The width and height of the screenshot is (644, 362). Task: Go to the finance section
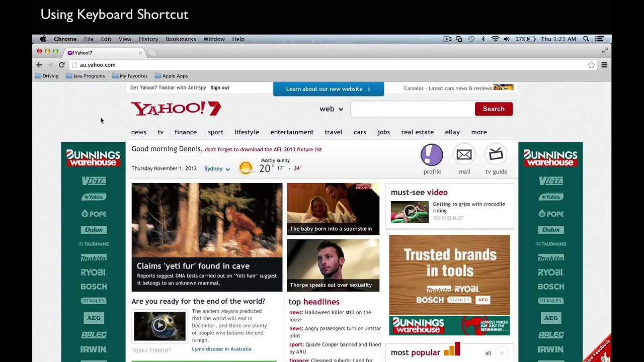[x=186, y=132]
